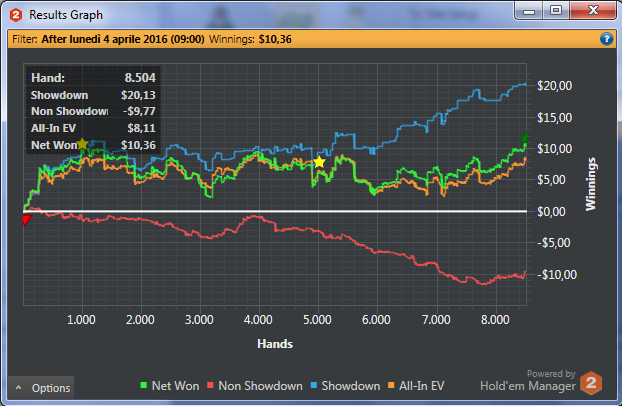Viewport: 622px width, 406px height.
Task: Click the Non Showdown -$9,77 tooltip row
Action: click(93, 111)
